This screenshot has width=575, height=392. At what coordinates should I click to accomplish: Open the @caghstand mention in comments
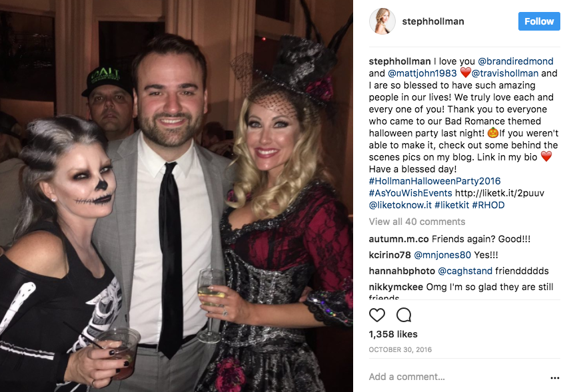pos(465,271)
